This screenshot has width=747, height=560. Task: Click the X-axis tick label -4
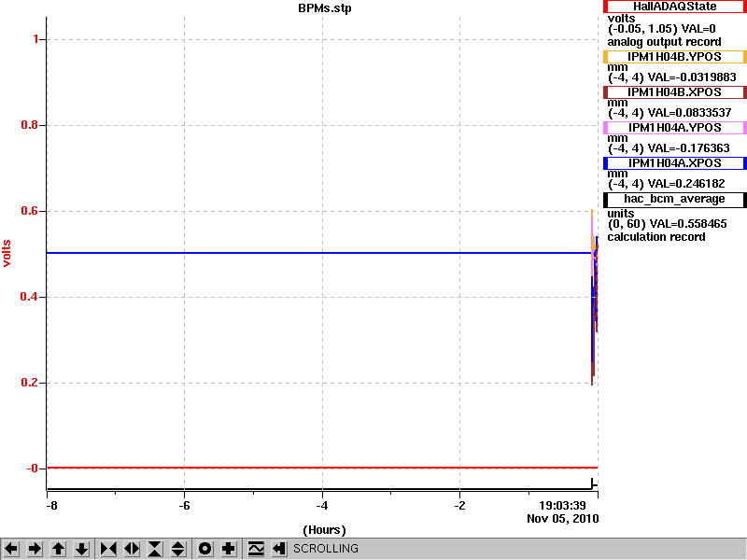click(x=322, y=506)
